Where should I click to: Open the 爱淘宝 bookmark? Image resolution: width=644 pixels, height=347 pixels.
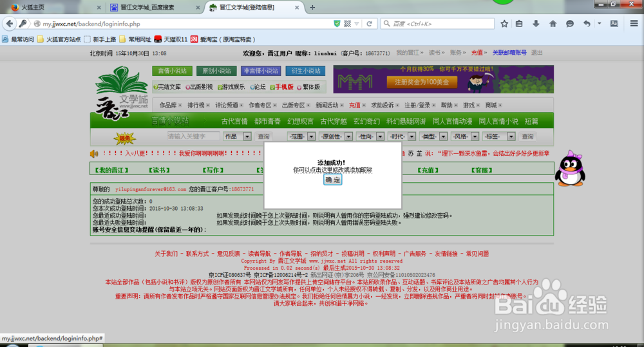pyautogui.click(x=223, y=39)
